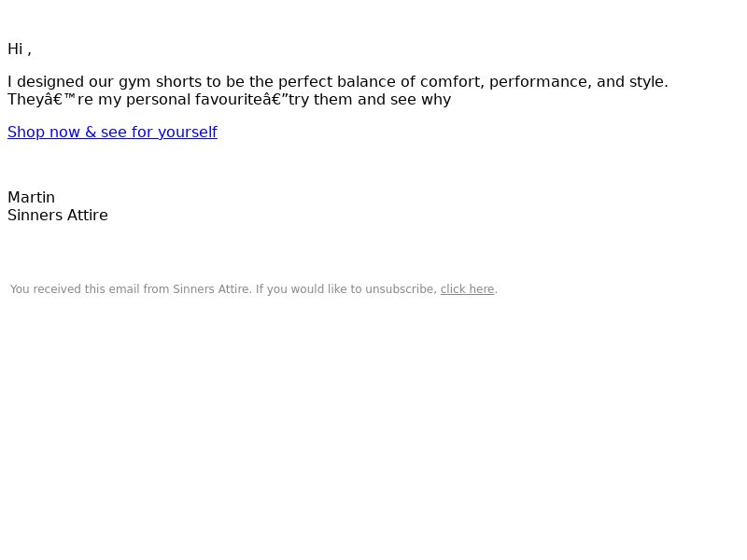Viewport: 747px width, 560px height.
Task: Click the word 'Martin' in the signature
Action: [31, 197]
